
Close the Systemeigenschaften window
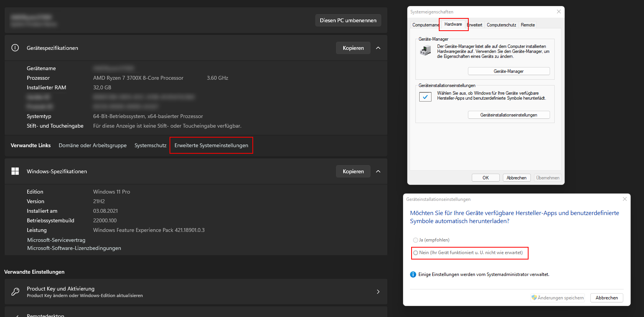click(x=559, y=11)
